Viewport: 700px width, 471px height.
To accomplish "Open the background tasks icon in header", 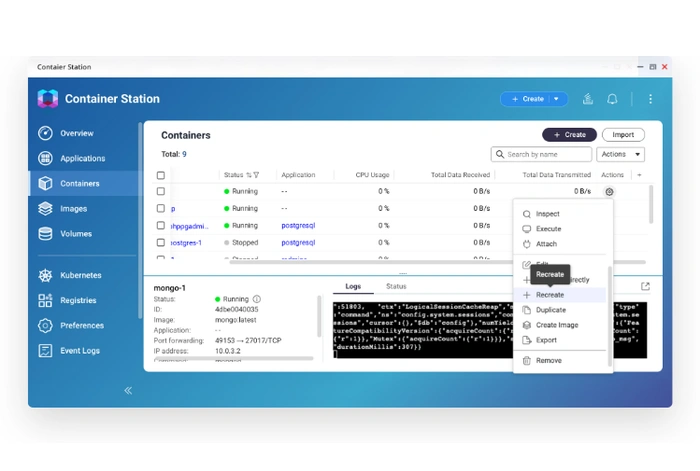I will pos(588,99).
